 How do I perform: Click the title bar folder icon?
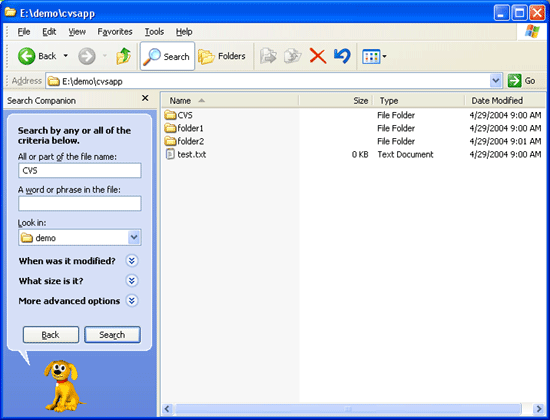11,12
